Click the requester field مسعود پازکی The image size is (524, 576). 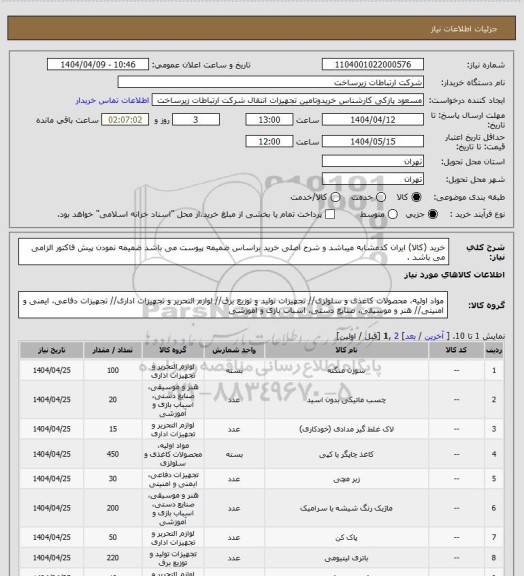coord(288,100)
